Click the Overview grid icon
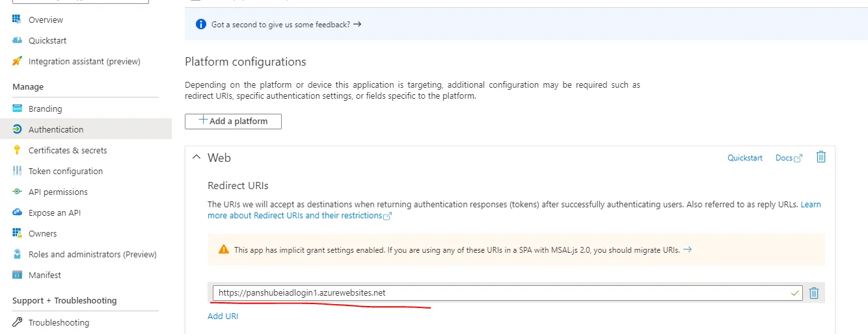This screenshot has height=334, width=868. 17,19
